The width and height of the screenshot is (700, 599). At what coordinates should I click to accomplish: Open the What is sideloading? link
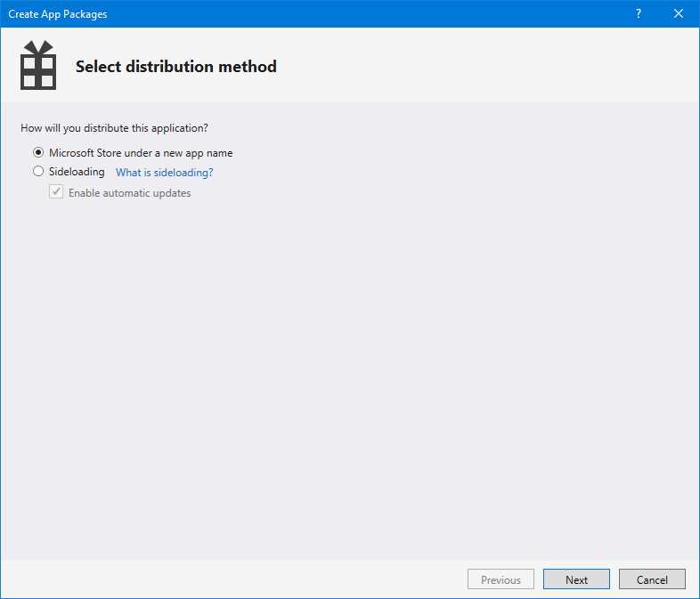point(164,172)
